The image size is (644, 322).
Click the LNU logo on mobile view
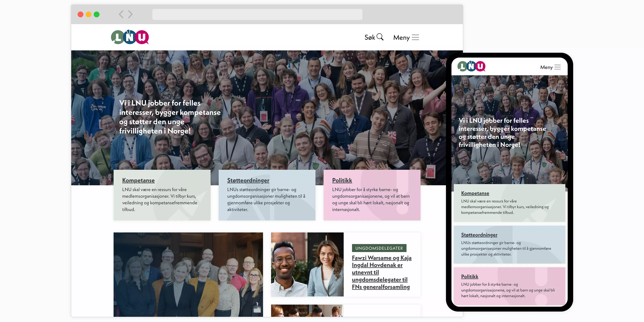click(471, 66)
